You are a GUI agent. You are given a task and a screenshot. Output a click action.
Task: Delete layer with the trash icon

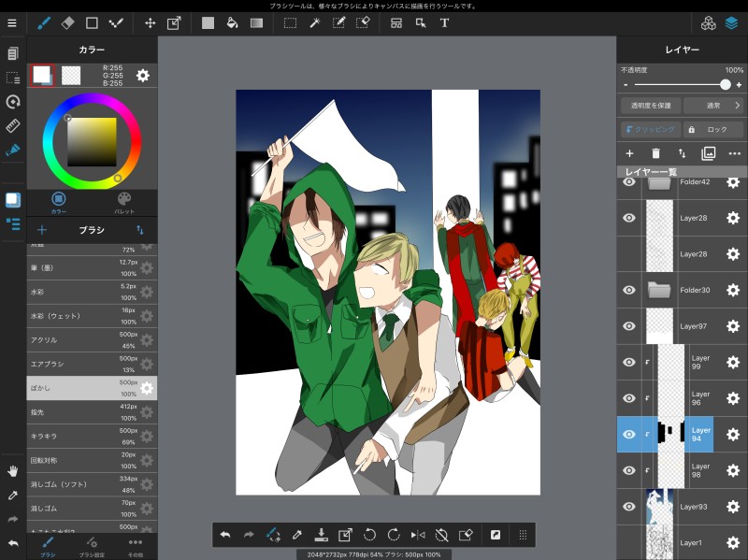(655, 153)
